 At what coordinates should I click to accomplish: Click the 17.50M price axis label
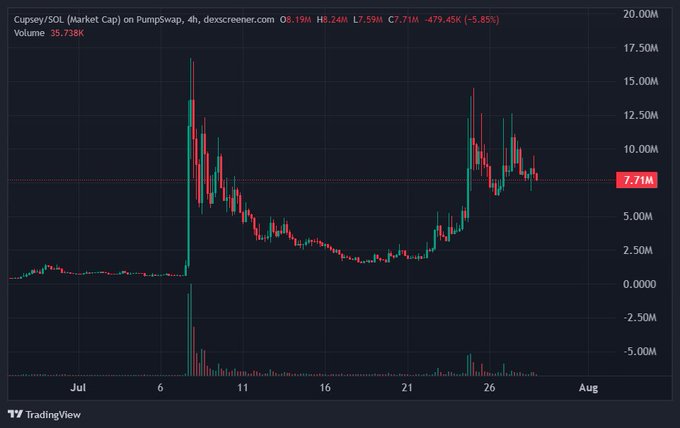[x=641, y=48]
